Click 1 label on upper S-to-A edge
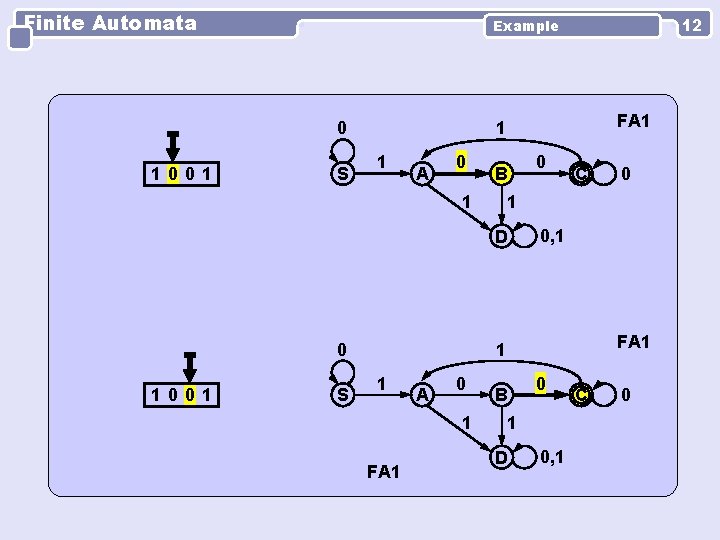The width and height of the screenshot is (720, 540). tap(381, 162)
